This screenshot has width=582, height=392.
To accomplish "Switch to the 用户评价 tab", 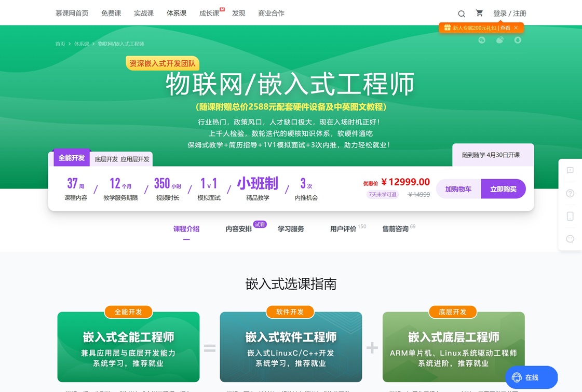I will click(345, 228).
